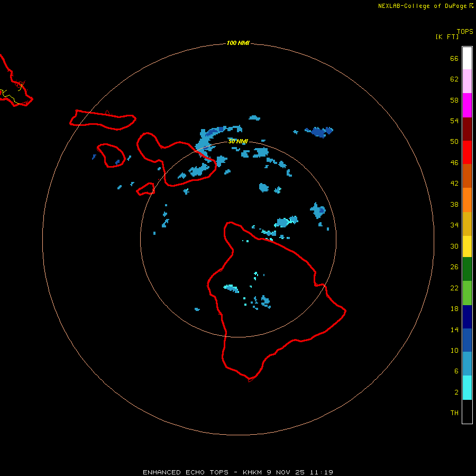Viewport: 476px width, 476px height.
Task: Click the 11:19 timestamp in caption
Action: [321, 472]
